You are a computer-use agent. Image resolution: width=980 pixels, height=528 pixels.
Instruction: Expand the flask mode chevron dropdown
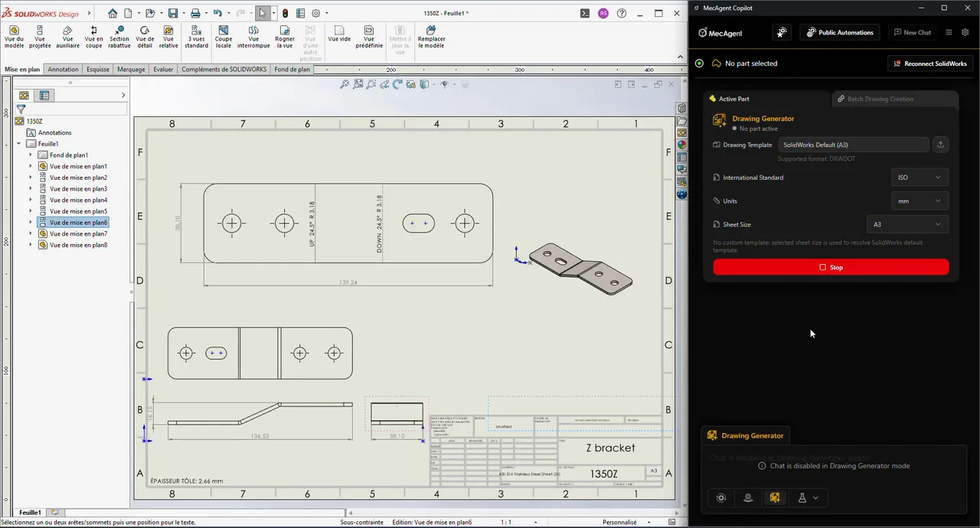coord(815,497)
